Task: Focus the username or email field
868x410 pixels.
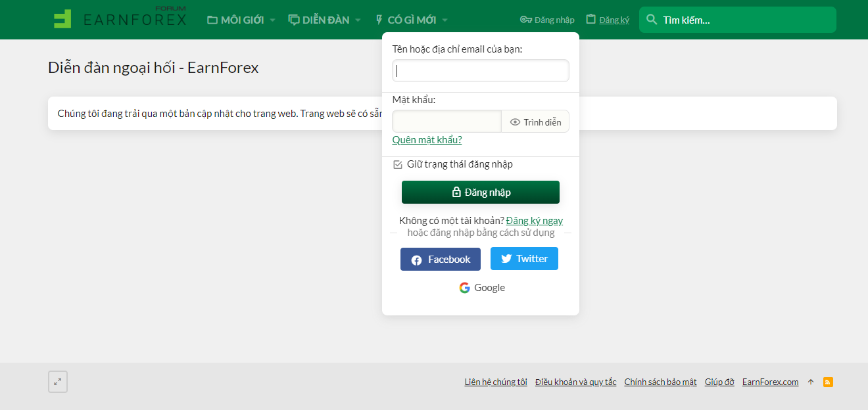Action: click(481, 71)
